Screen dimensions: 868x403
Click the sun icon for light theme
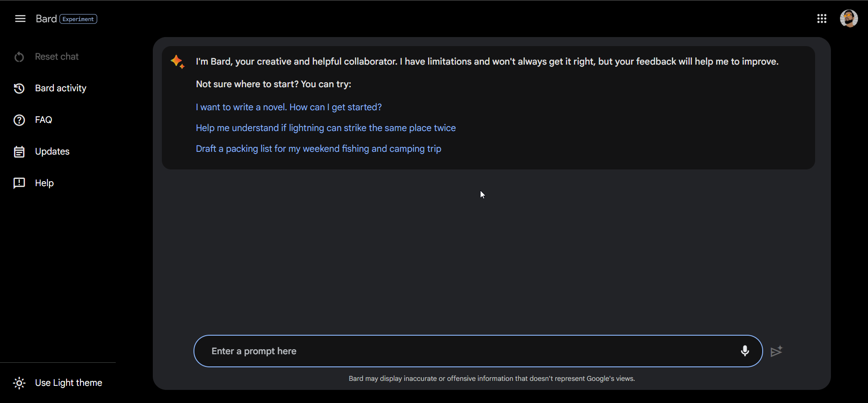[19, 383]
